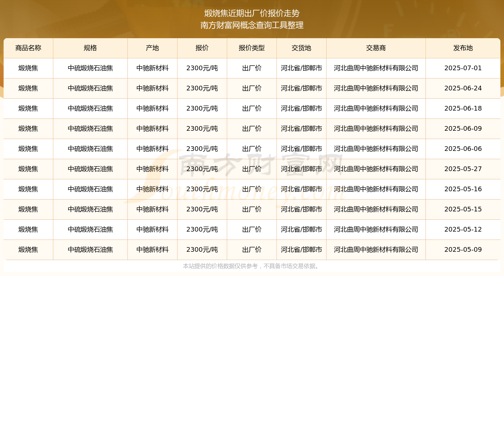This screenshot has width=504, height=434.
Task: Click the 交易商 company name in the 2025-05-16 row
Action: (x=376, y=189)
